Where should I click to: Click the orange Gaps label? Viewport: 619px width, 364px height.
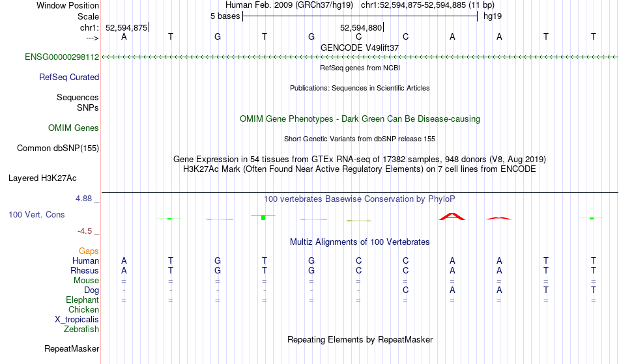coord(89,251)
